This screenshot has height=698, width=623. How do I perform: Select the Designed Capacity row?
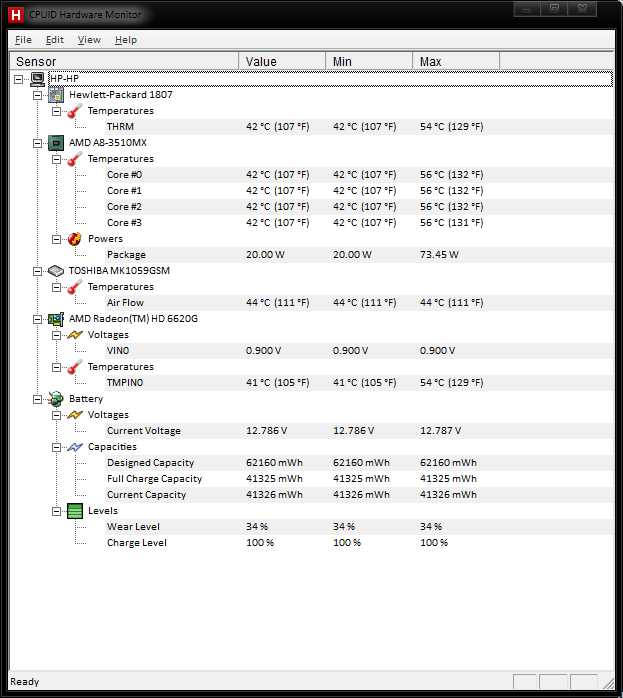[x=359, y=463]
